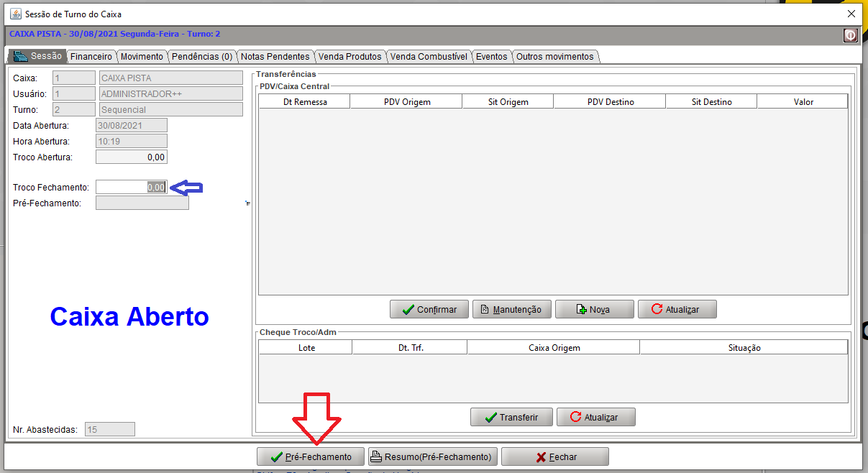Open the Venda Combustível tab
This screenshot has width=868, height=473.
pyautogui.click(x=429, y=57)
